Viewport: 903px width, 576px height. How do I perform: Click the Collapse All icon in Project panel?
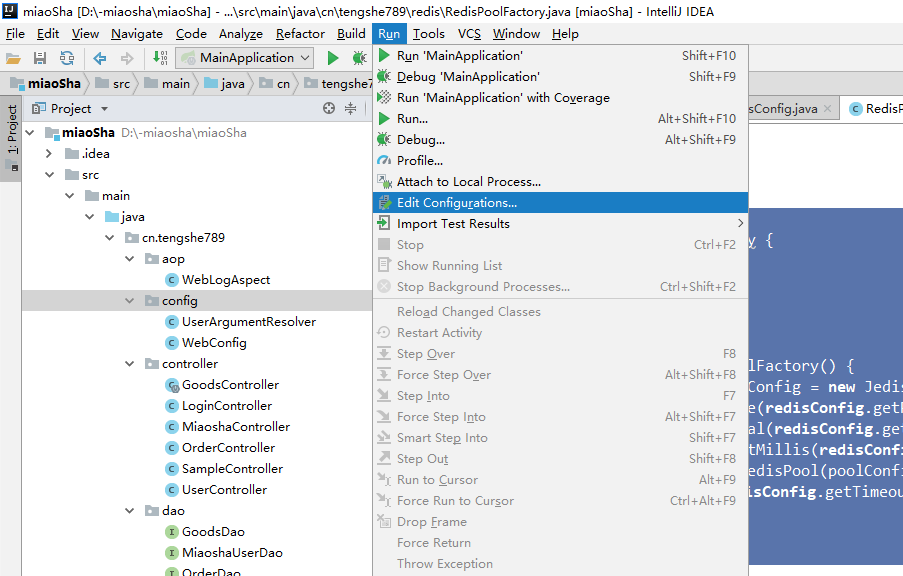pyautogui.click(x=351, y=108)
